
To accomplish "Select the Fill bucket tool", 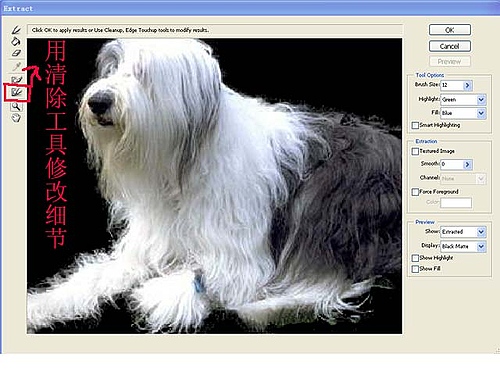I will click(16, 41).
